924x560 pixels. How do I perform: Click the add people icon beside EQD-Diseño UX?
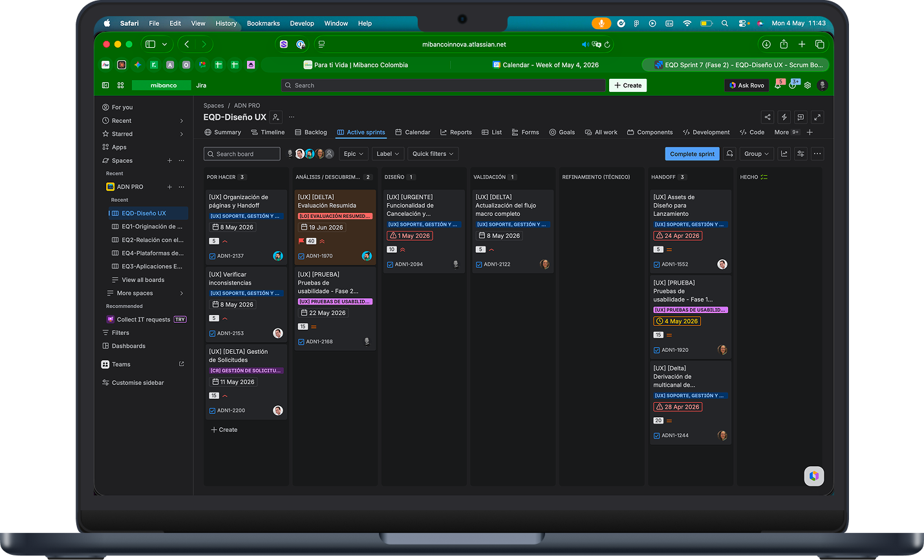[x=276, y=117]
